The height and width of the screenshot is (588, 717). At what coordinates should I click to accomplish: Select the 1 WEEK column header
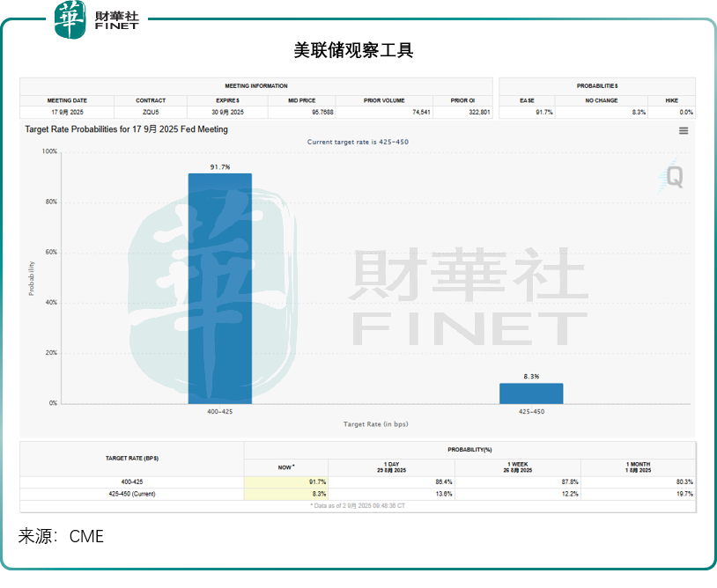tap(518, 467)
